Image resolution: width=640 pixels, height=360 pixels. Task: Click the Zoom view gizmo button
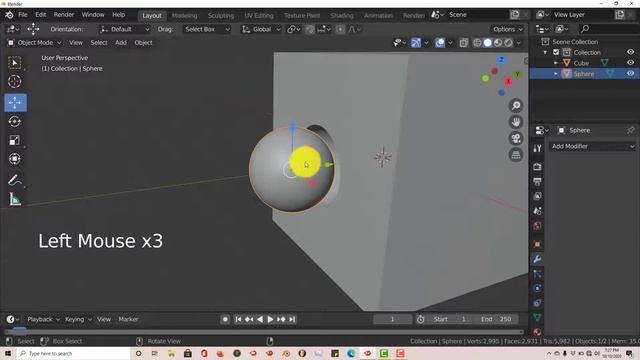pyautogui.click(x=516, y=106)
